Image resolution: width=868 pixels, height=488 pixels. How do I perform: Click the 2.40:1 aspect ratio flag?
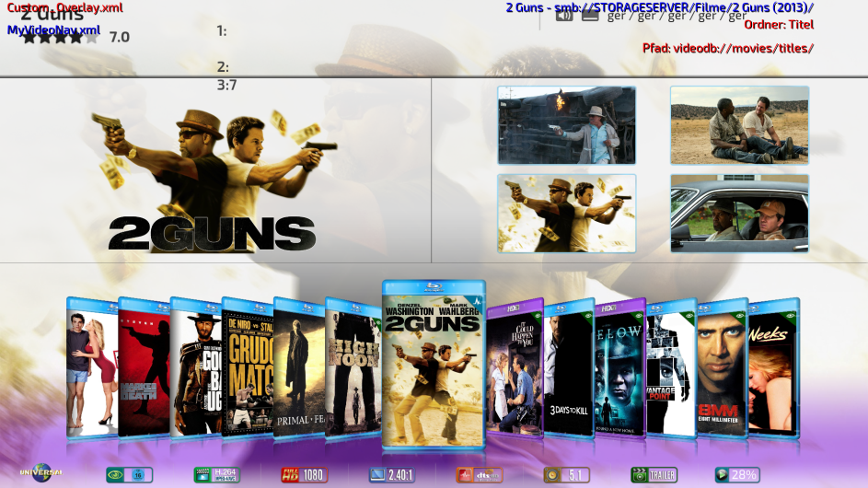click(392, 475)
